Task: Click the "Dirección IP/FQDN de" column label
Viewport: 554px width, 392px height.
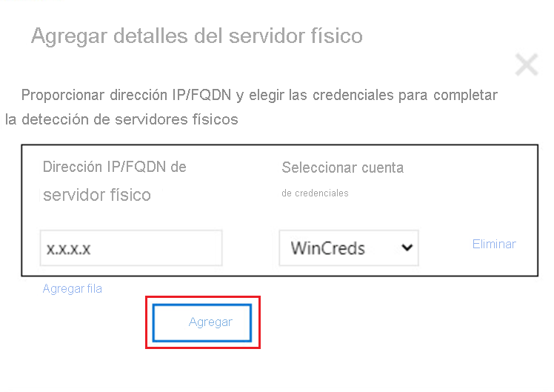Action: click(x=115, y=167)
